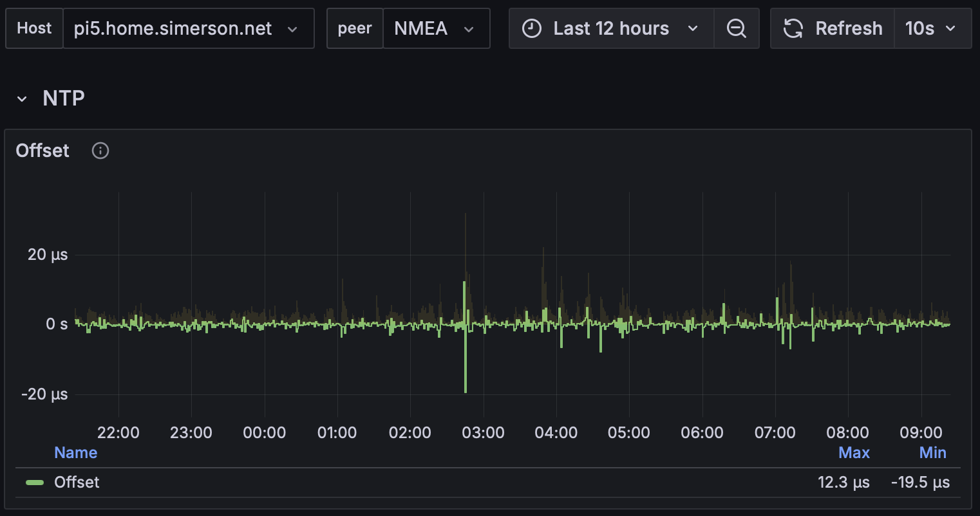Click the zoom out time range icon
Screen dimensions: 980x516
[x=737, y=28]
